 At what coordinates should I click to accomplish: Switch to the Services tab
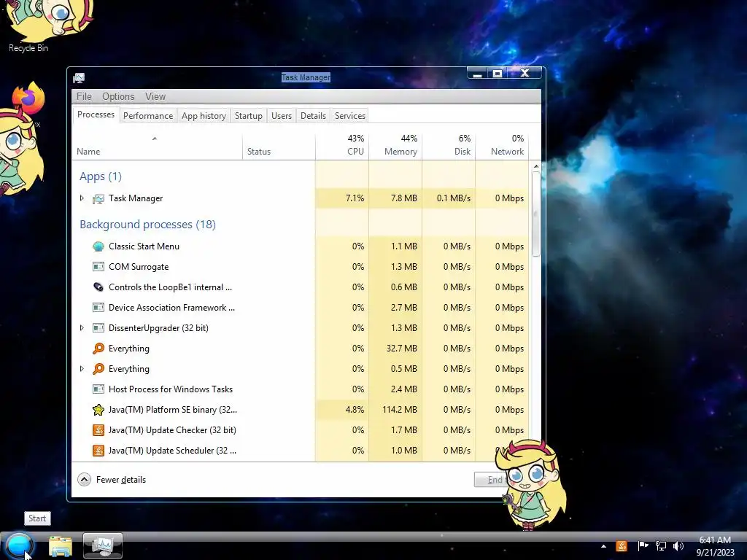[x=350, y=116]
